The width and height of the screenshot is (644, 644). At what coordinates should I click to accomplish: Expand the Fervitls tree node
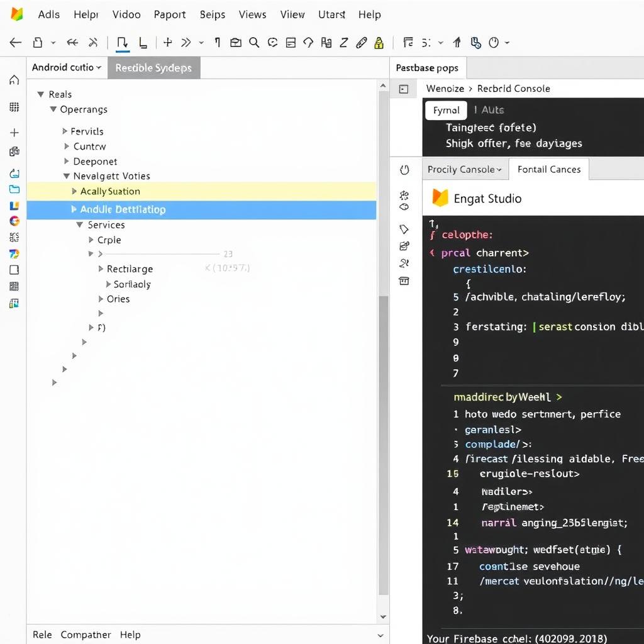point(65,131)
